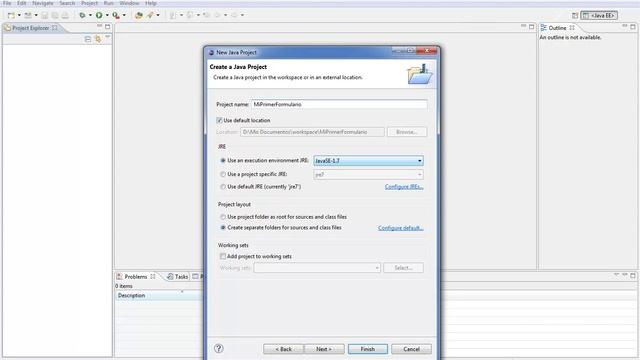640x360 pixels.
Task: Select the Problems tab
Action: pos(136,277)
